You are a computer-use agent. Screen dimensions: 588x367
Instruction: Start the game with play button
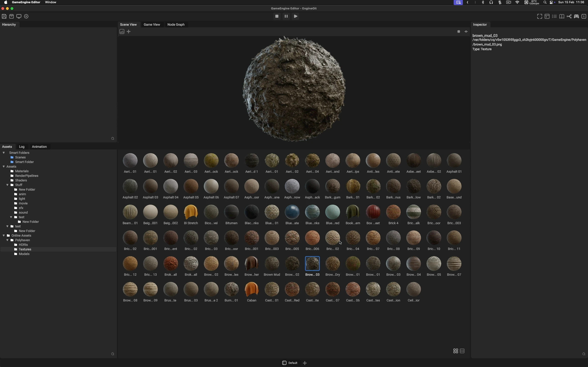coord(296,16)
